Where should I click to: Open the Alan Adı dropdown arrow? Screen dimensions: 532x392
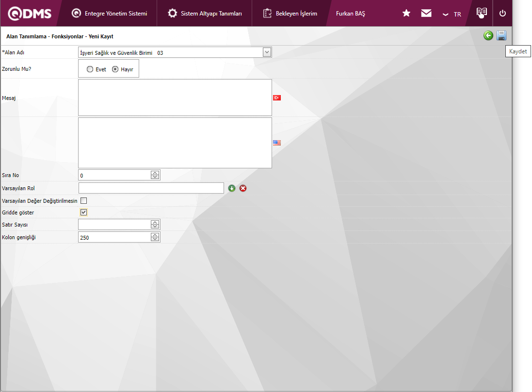point(267,52)
